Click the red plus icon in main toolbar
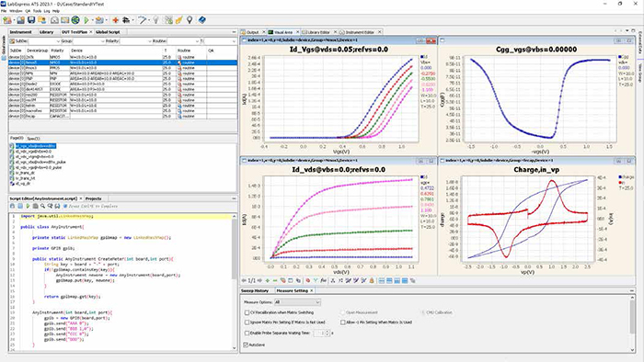Image resolution: width=644 pixels, height=362 pixels. pos(115,19)
